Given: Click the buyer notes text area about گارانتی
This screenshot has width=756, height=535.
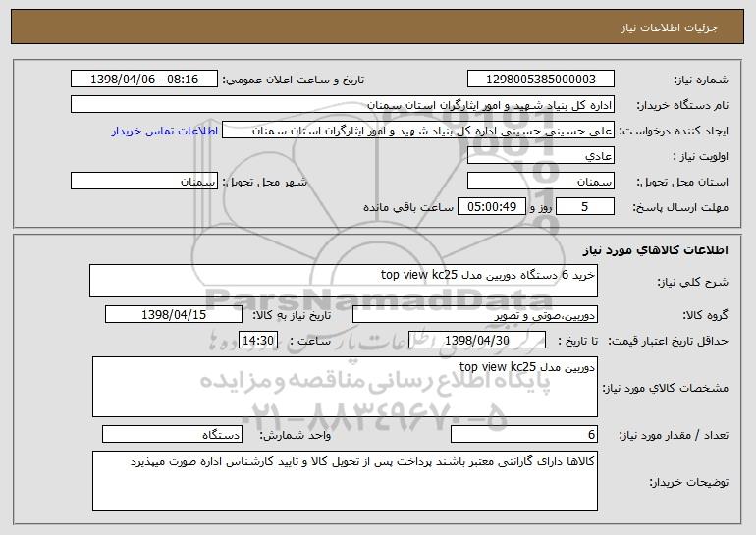Looking at the screenshot, I should [x=345, y=481].
